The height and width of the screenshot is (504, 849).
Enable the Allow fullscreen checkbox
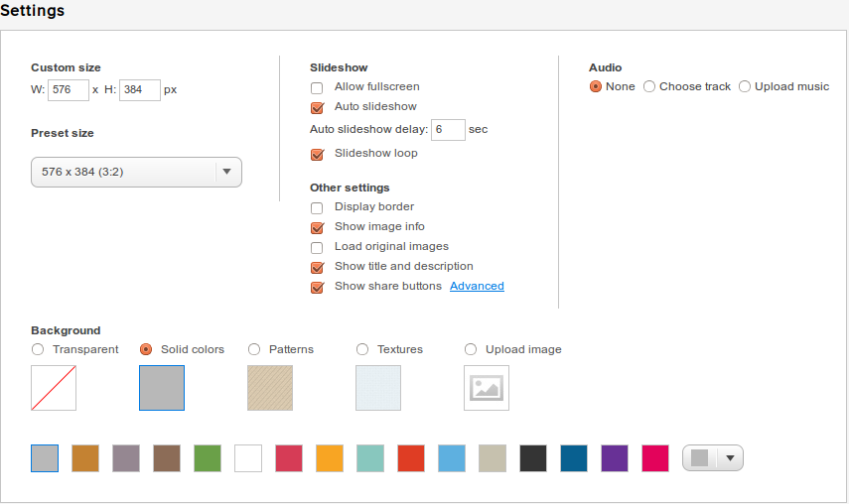coord(317,87)
